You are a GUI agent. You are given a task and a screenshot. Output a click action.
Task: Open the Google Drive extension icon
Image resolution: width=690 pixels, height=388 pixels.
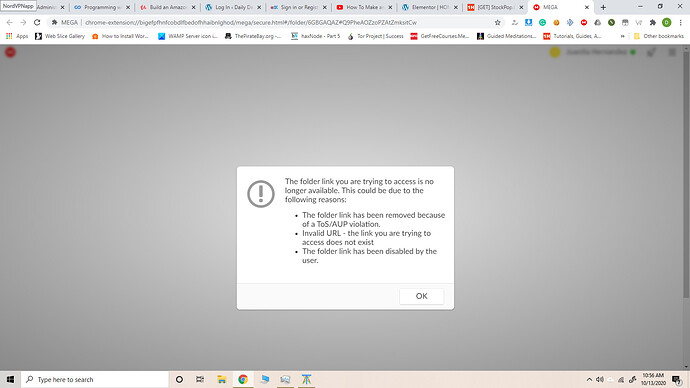click(x=598, y=22)
